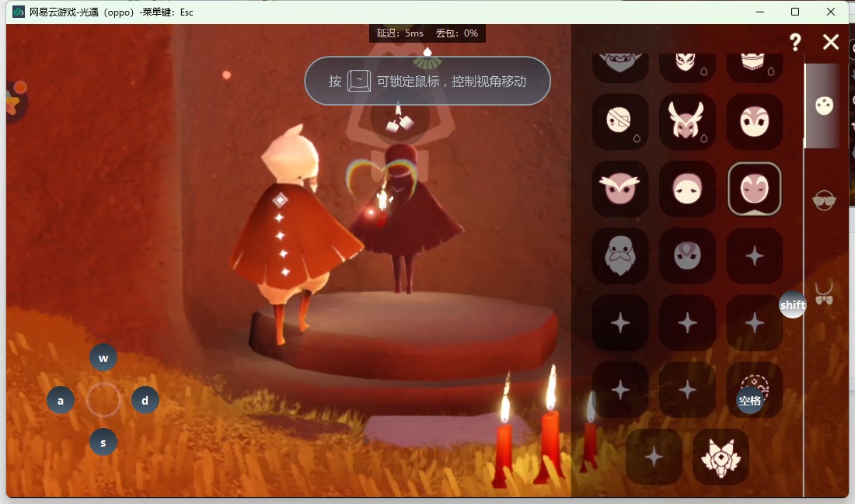The width and height of the screenshot is (855, 504).
Task: Tap the star slot directly below the grey mask
Action: click(687, 323)
